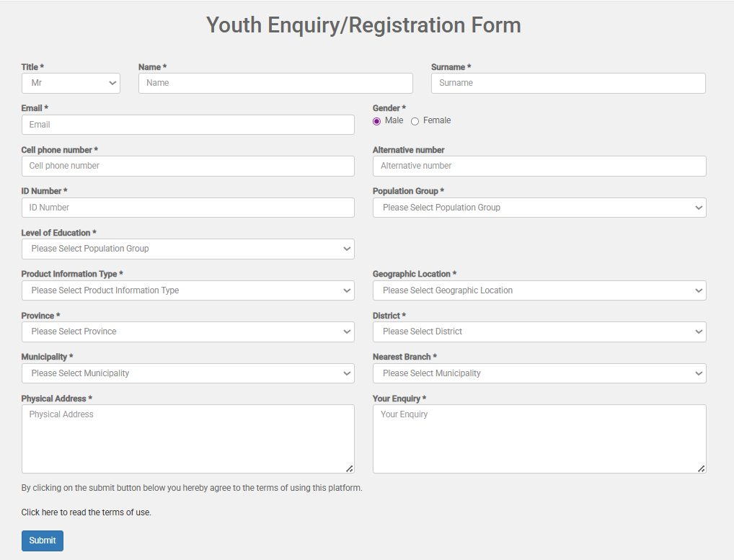This screenshot has height=560, width=734.
Task: Click the ID Number input
Action: click(x=187, y=208)
